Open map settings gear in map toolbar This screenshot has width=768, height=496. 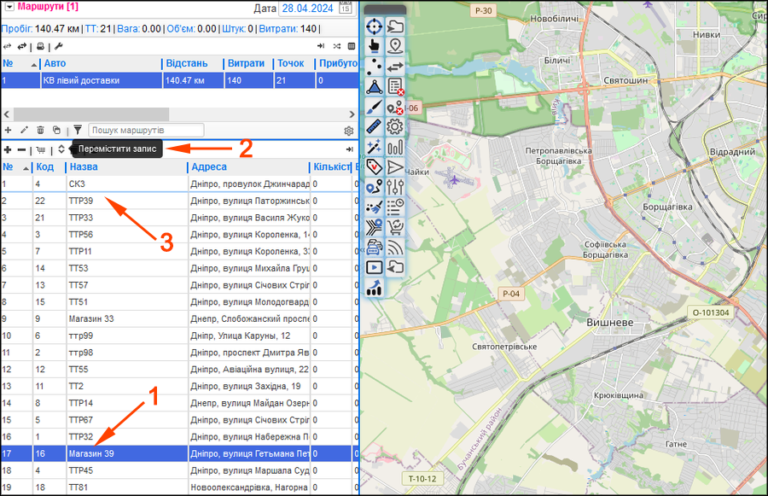(395, 126)
